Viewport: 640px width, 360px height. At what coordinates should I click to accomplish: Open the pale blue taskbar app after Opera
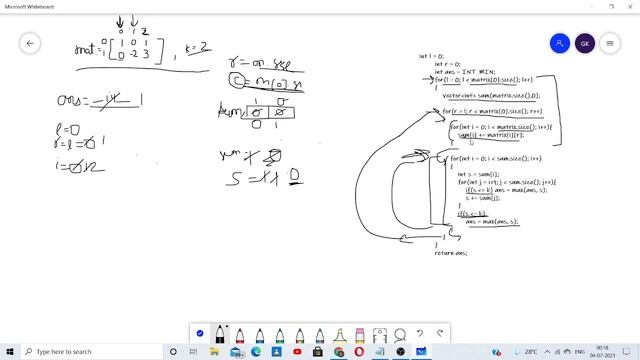pos(380,351)
